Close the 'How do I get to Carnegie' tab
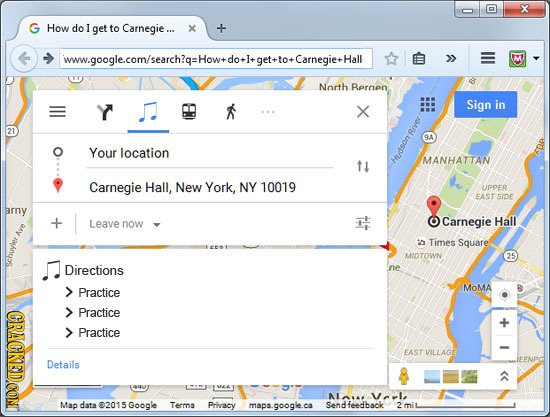This screenshot has height=417, width=550. (x=192, y=28)
